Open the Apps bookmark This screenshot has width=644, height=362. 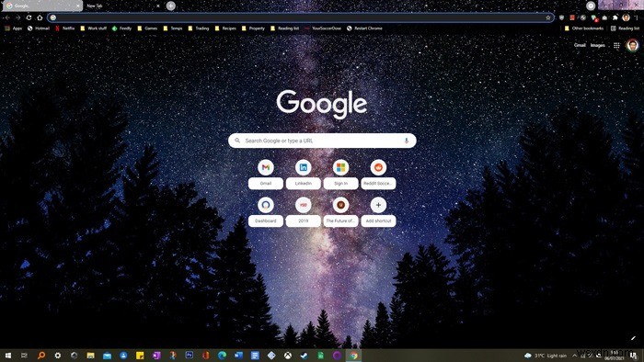(x=13, y=28)
